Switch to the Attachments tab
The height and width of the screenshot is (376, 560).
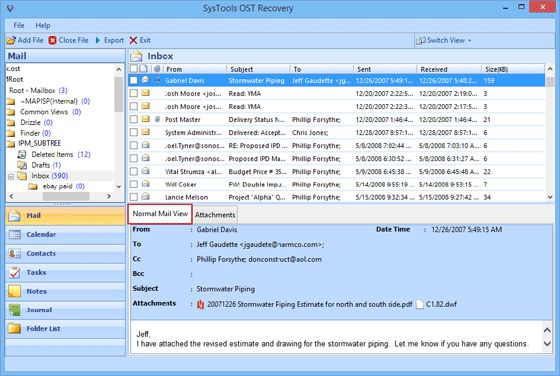point(215,215)
